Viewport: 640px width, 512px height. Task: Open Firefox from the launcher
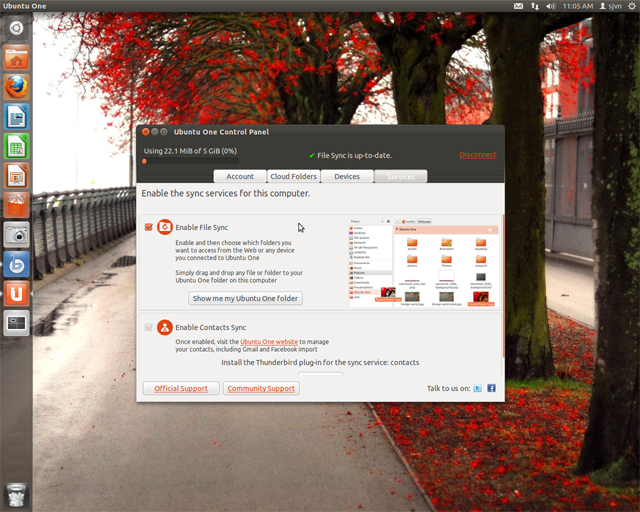point(16,87)
